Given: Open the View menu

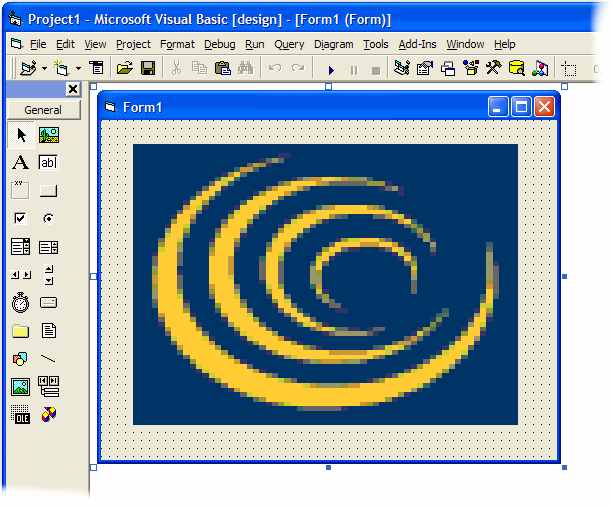Looking at the screenshot, I should [x=95, y=45].
